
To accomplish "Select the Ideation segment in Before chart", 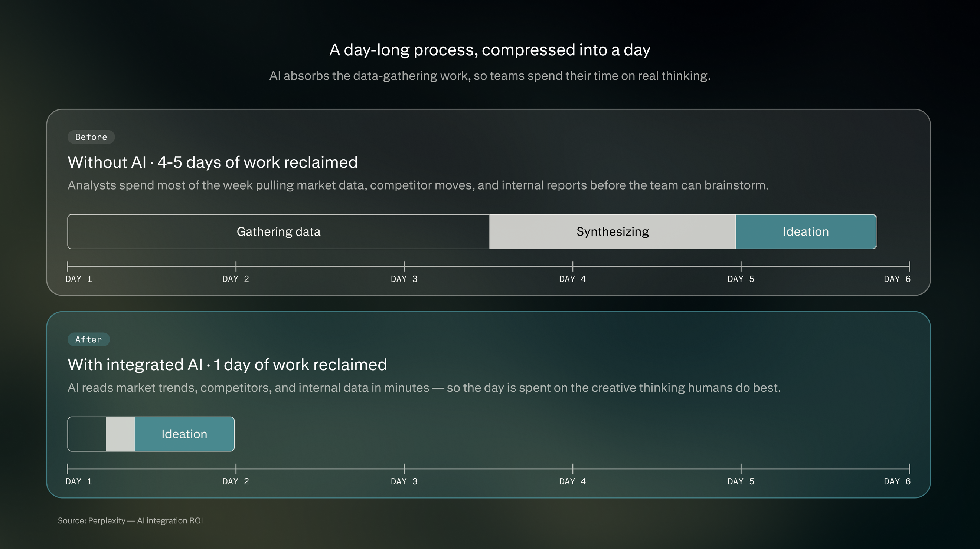I will 806,231.
